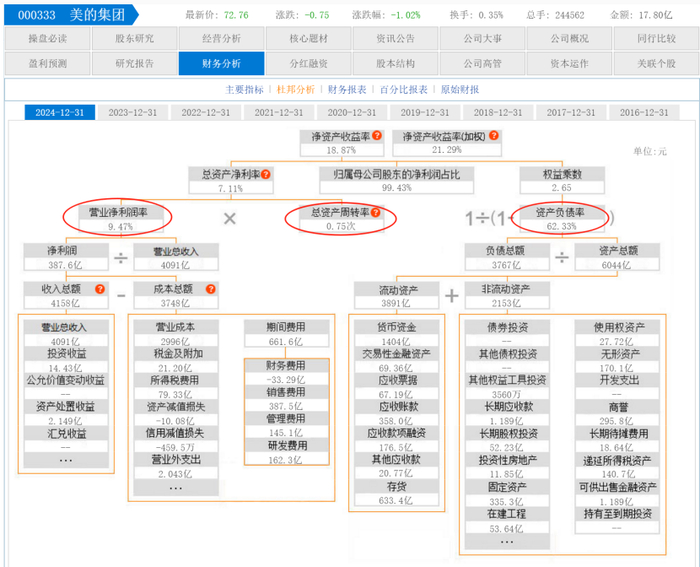The height and width of the screenshot is (567, 700).
Task: Click the 期间费用 661.6亿 box
Action: click(286, 334)
